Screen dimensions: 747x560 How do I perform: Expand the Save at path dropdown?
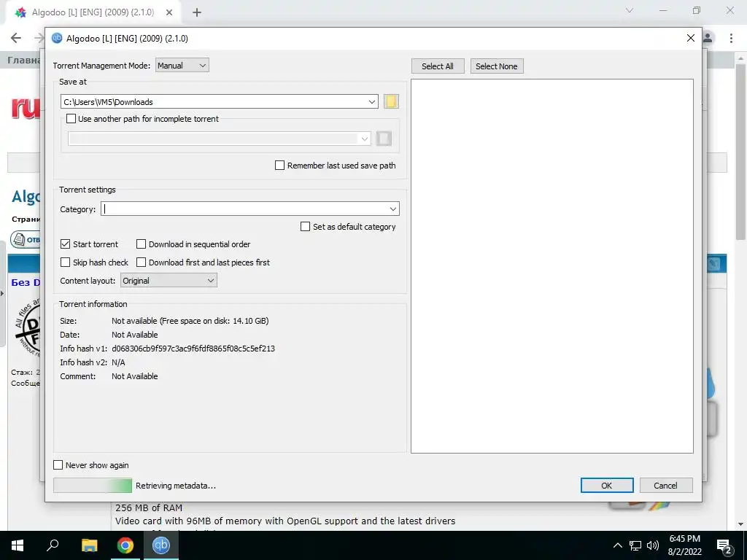pyautogui.click(x=372, y=101)
